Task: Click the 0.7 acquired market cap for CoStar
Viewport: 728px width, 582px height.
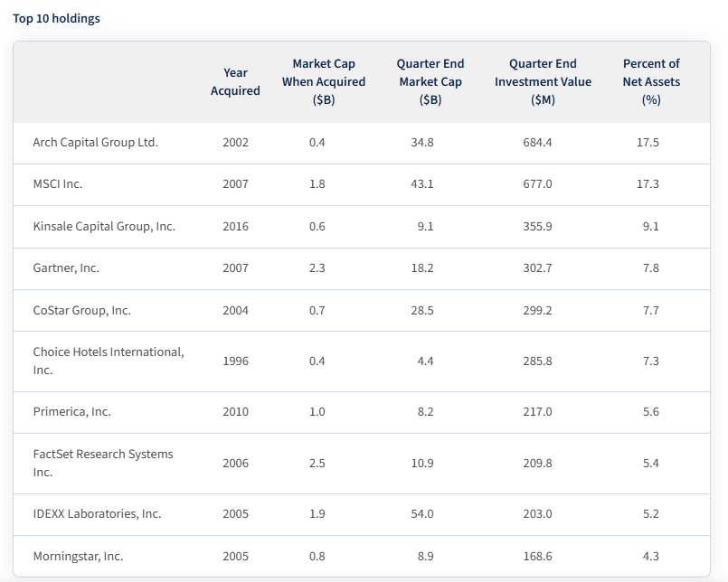Action: (x=317, y=311)
